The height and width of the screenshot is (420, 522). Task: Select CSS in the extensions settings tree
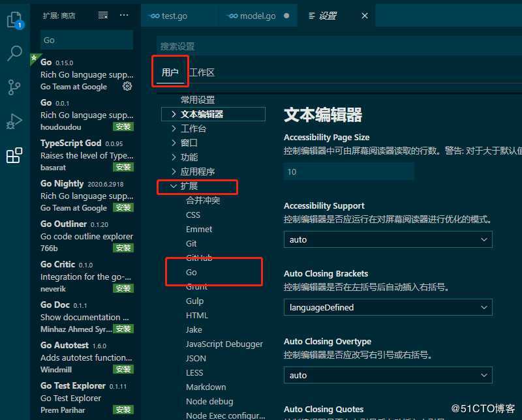193,215
